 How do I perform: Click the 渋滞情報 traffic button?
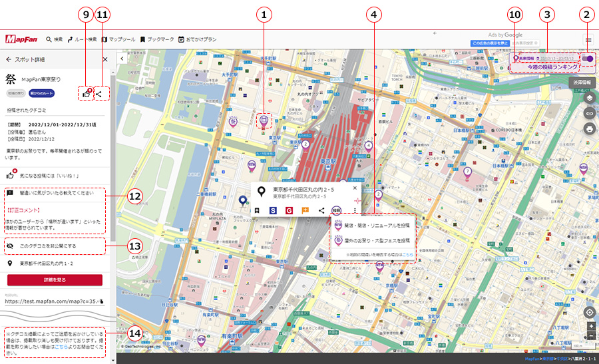[582, 83]
